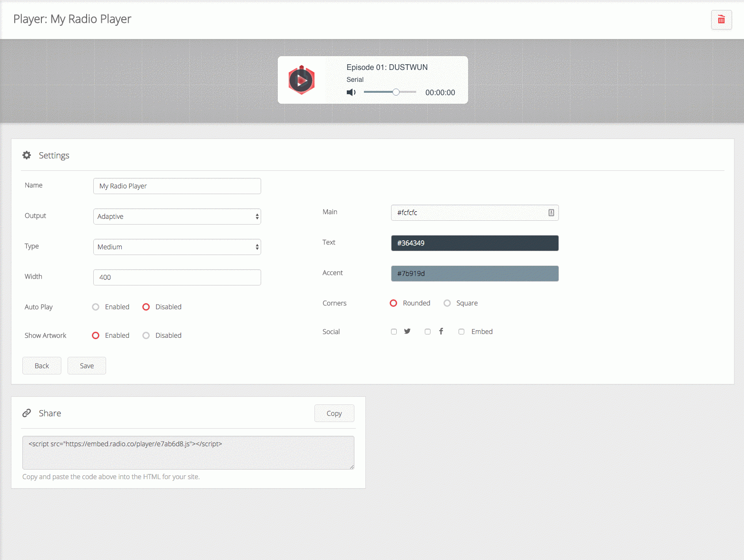This screenshot has height=560, width=744.
Task: Choose Rounded corners radio button
Action: click(393, 303)
